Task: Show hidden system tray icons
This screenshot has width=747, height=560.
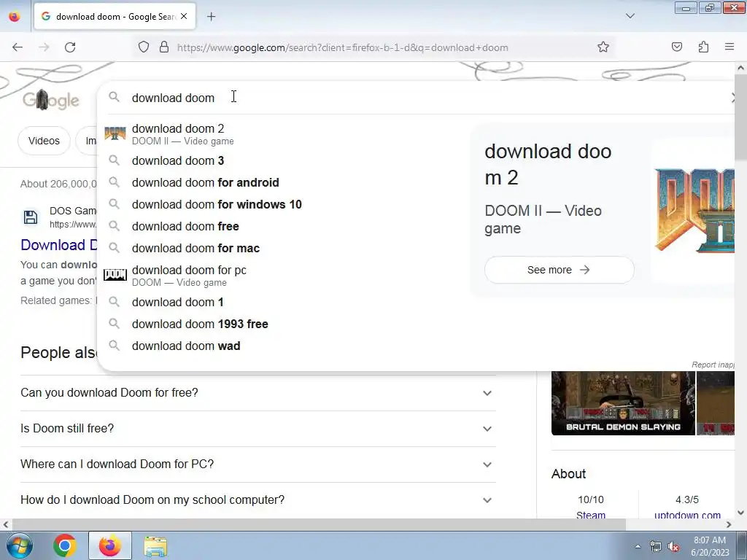Action: (638, 546)
